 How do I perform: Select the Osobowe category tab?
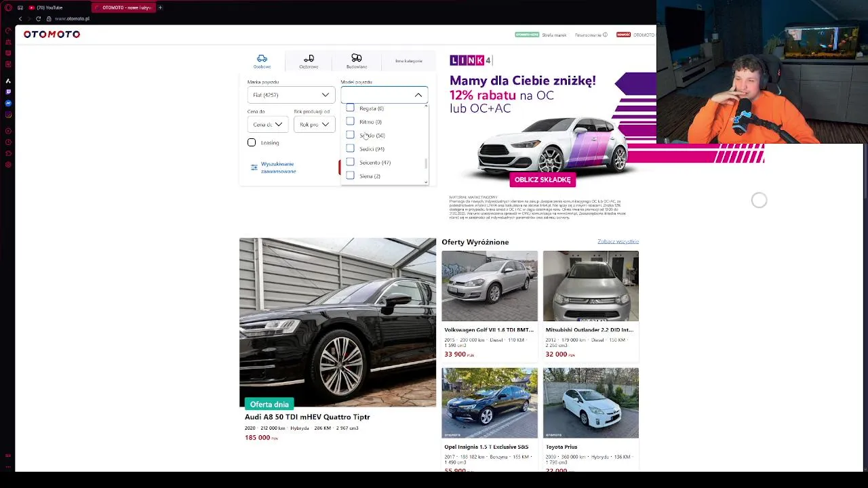pyautogui.click(x=262, y=61)
